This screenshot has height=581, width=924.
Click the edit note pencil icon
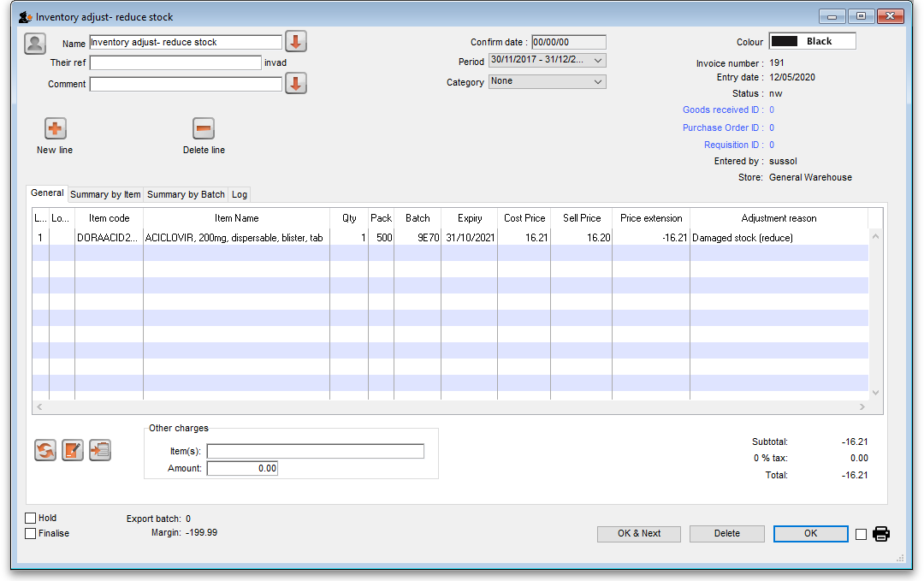[73, 450]
